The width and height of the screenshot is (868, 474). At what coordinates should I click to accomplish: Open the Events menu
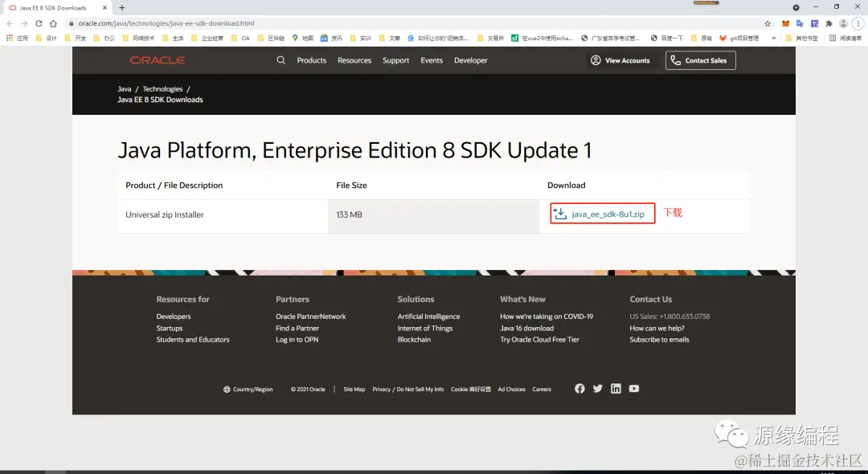432,60
